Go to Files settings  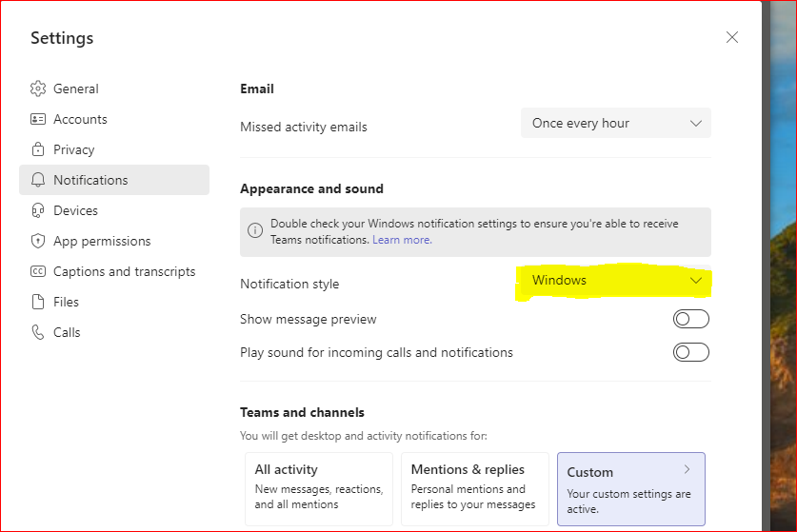[114, 302]
